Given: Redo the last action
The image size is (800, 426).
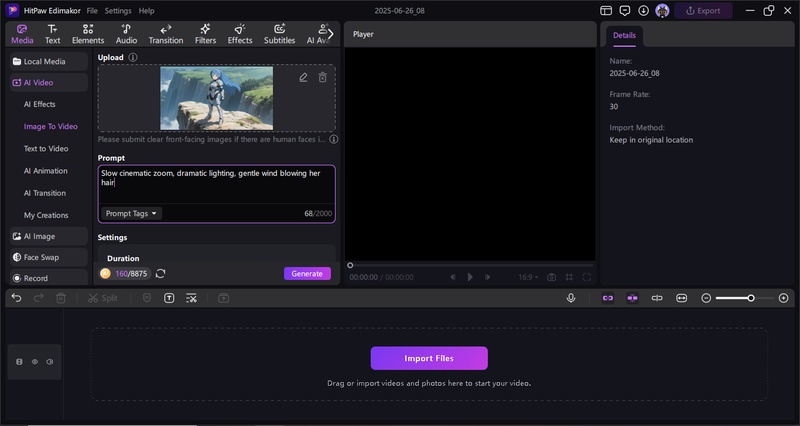Looking at the screenshot, I should (x=38, y=298).
